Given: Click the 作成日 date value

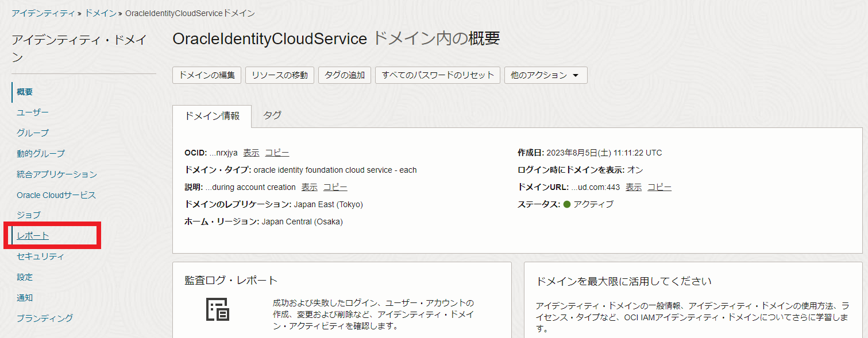Looking at the screenshot, I should coord(604,153).
